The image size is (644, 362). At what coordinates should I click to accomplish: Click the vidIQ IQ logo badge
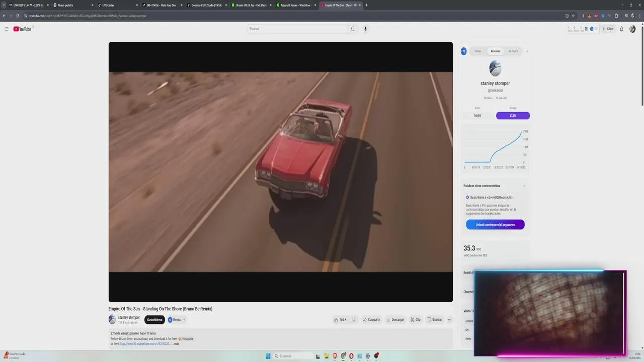pyautogui.click(x=464, y=51)
